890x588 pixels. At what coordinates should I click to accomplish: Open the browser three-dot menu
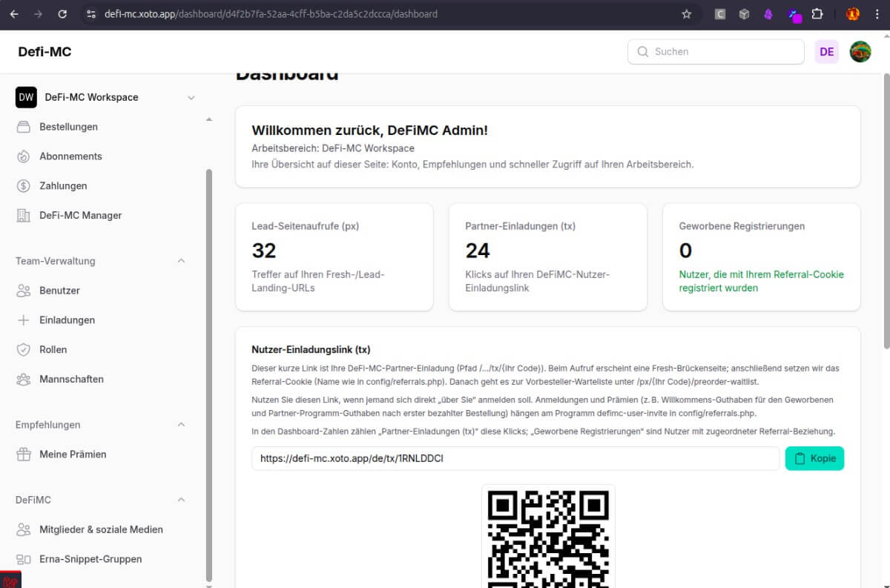[877, 14]
